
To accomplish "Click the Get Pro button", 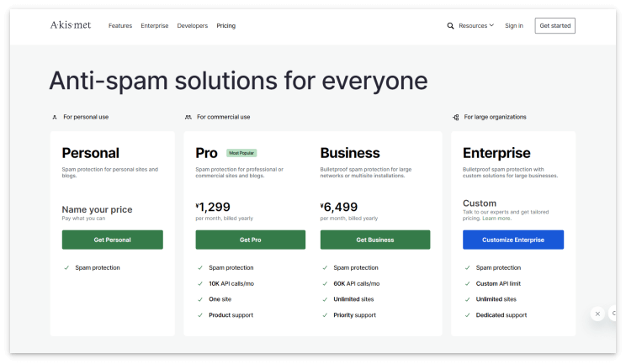I will pyautogui.click(x=251, y=240).
